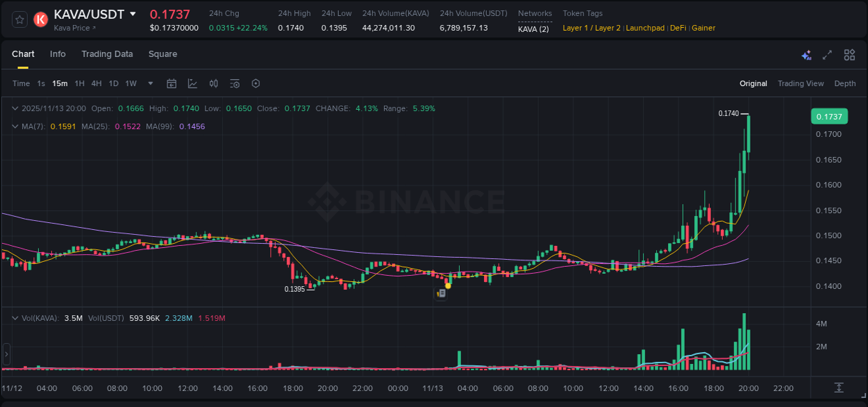Switch chart to Trading View mode
Screen dimensions: 868x407
[801, 83]
